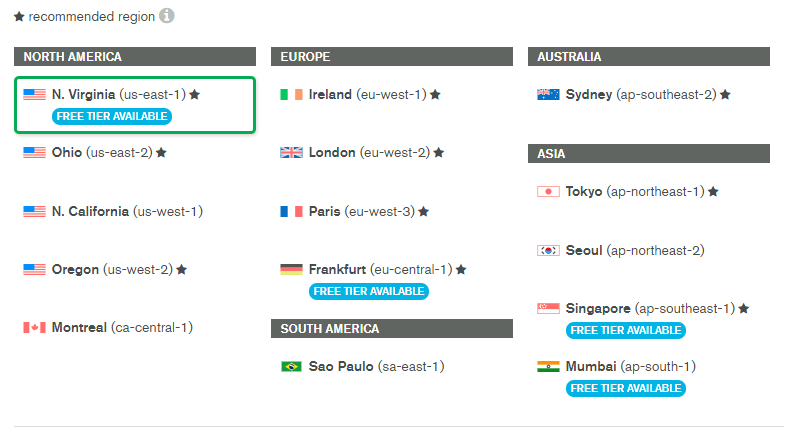Click the Canadian flag next to Montreal
Image resolution: width=807 pixels, height=439 pixels.
34,328
